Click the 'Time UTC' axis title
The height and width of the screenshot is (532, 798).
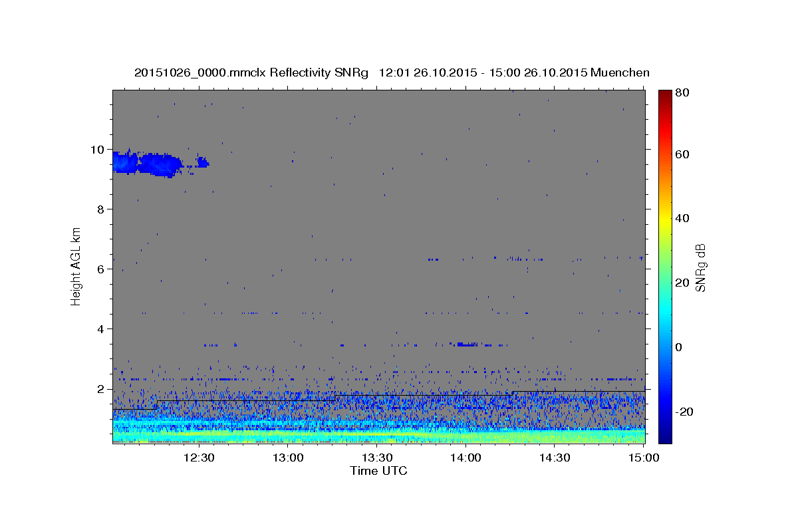click(x=378, y=471)
